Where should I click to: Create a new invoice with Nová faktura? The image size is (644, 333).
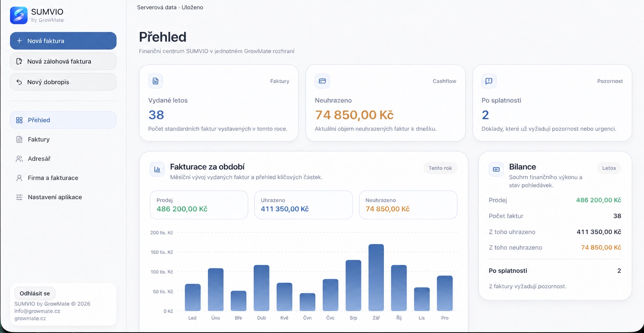(x=63, y=41)
